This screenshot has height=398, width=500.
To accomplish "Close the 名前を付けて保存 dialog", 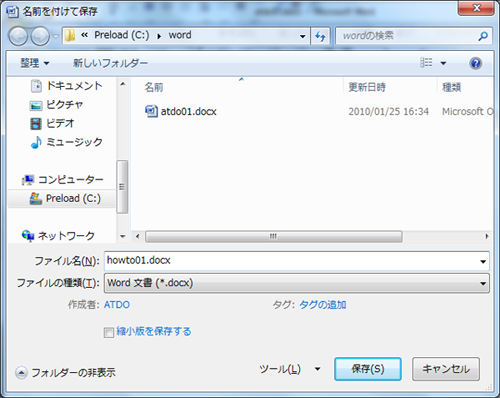I will [x=476, y=7].
